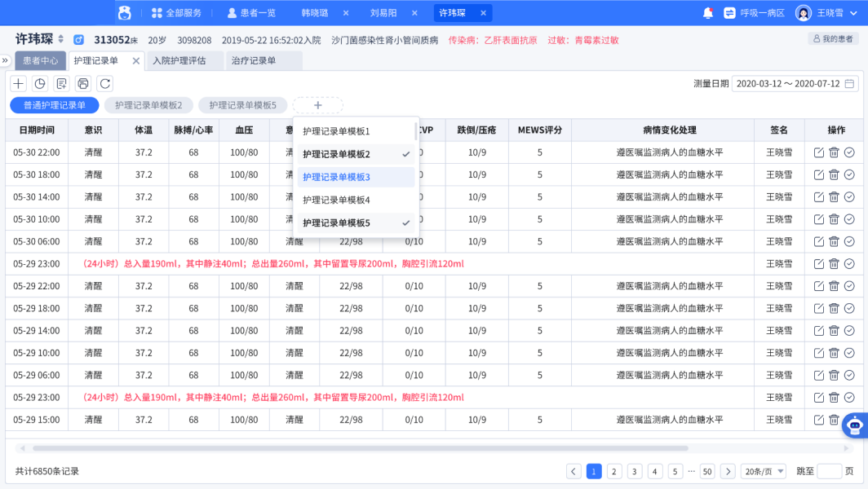Select the 普通护理记录单 button
The image size is (868, 489).
[x=54, y=105]
